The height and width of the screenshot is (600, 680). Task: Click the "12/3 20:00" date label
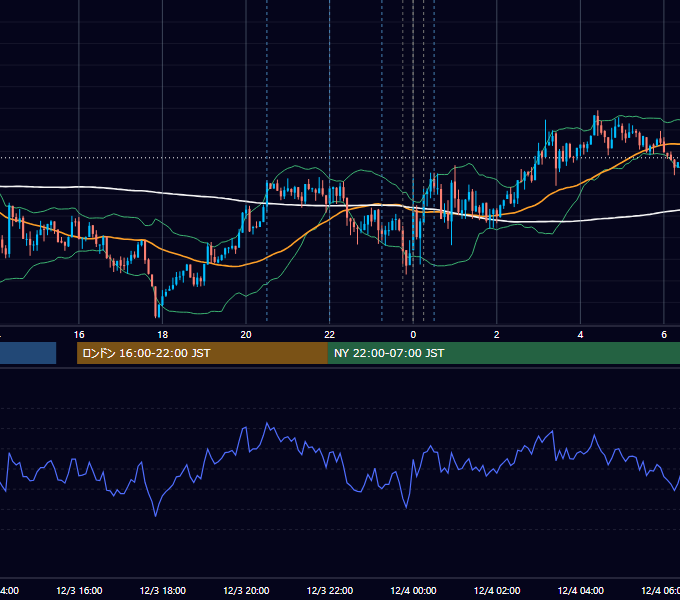(x=246, y=590)
